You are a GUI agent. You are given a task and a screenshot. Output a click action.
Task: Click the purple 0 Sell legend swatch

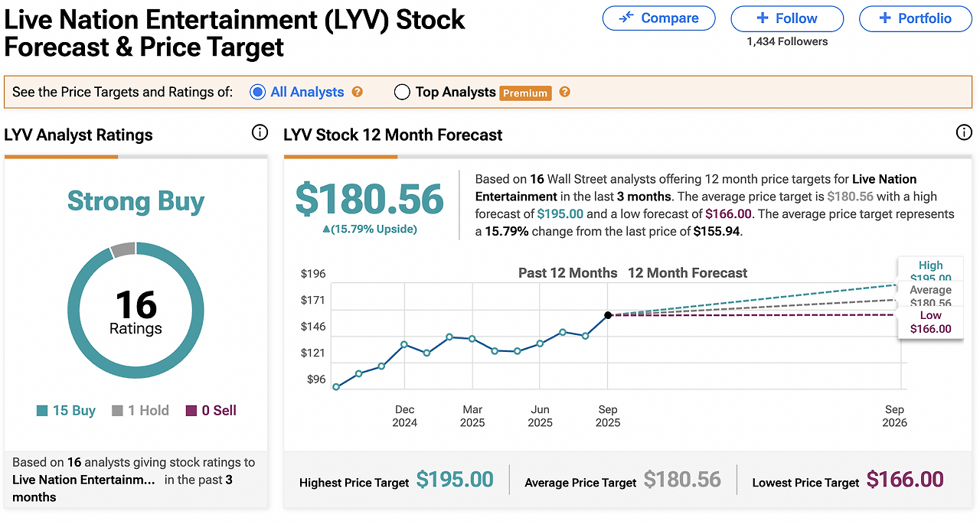[191, 411]
